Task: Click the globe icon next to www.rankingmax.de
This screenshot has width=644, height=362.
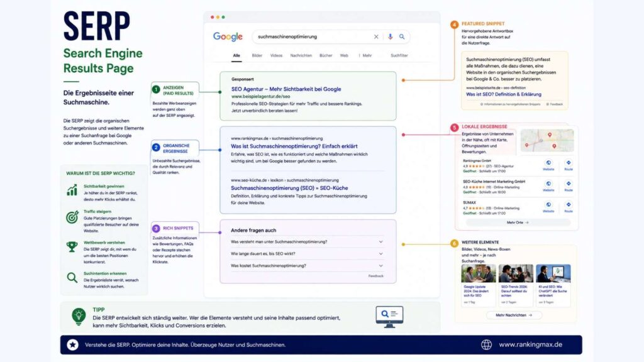Action: [486, 345]
